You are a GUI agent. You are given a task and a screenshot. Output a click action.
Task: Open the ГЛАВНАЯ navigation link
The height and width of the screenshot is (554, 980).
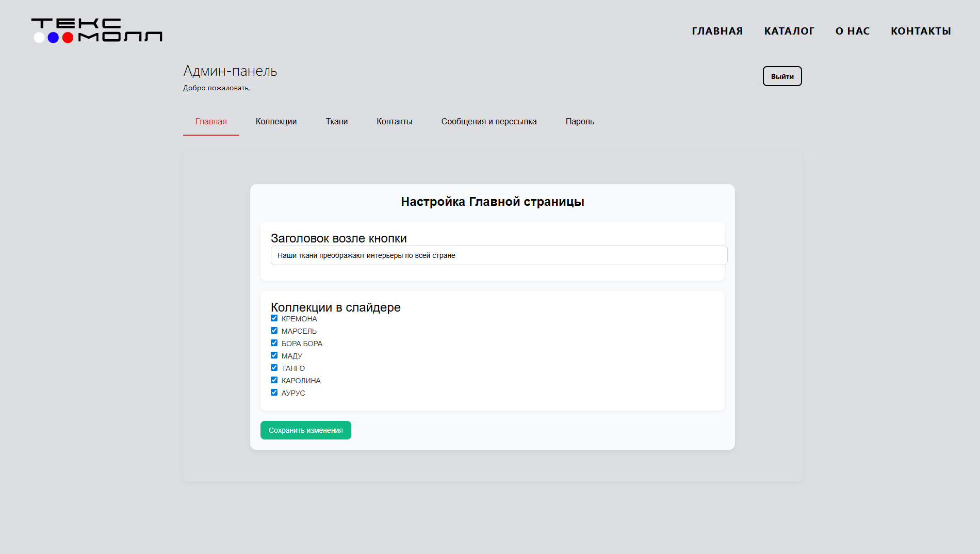(x=717, y=31)
